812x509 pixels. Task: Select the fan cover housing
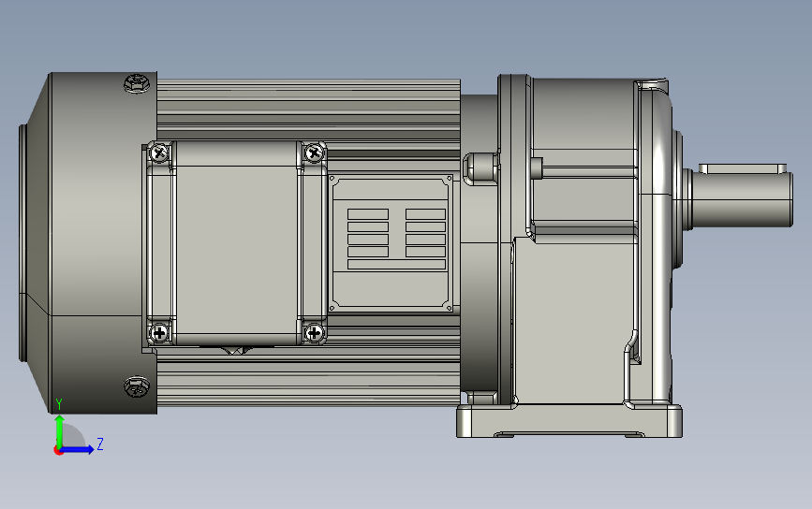coord(88,243)
